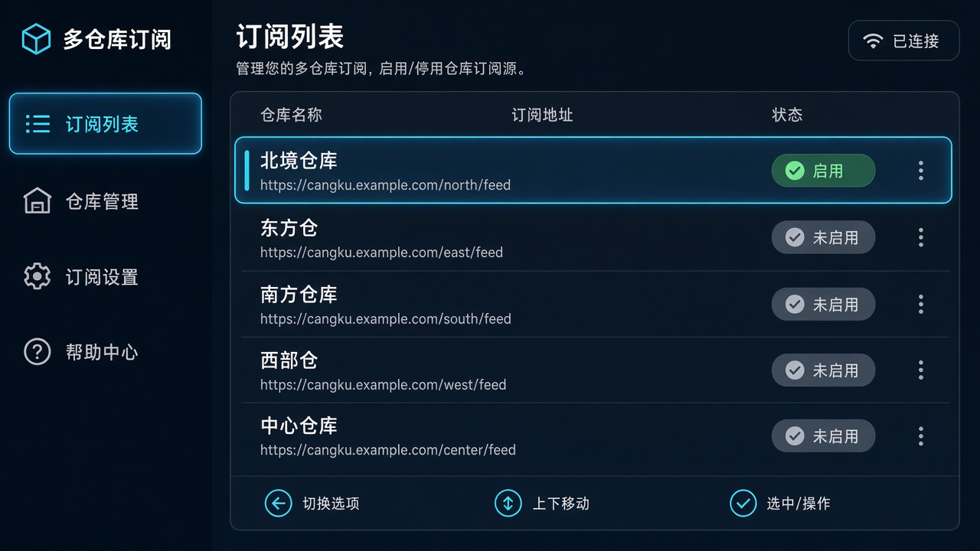980x551 pixels.
Task: Select the 西部仓 subscription row
Action: tap(595, 370)
